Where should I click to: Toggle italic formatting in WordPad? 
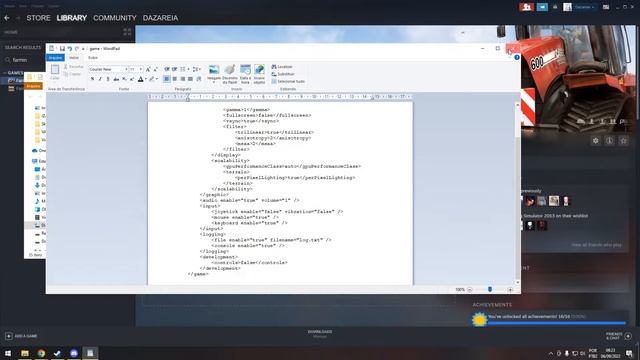(100, 79)
